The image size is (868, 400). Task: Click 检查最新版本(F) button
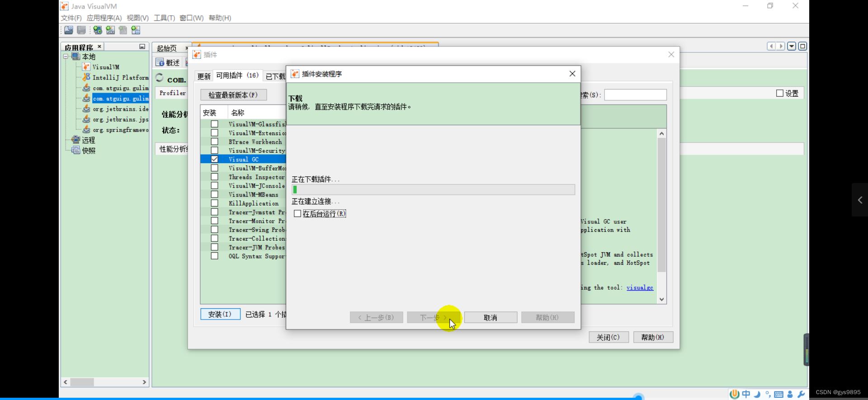click(x=233, y=95)
